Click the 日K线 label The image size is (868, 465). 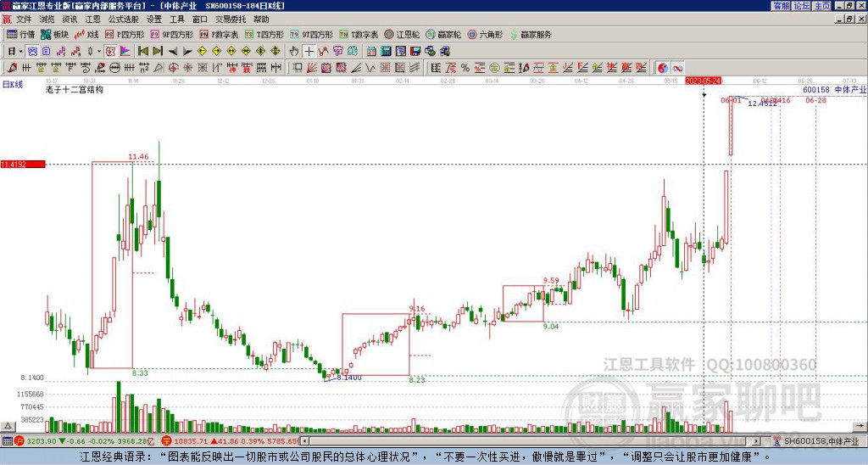(12, 85)
